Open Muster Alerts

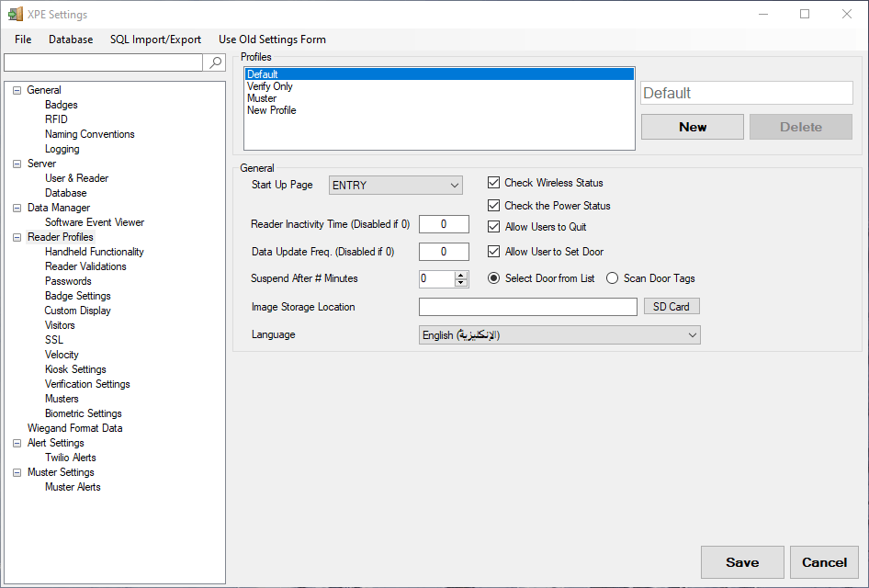[73, 487]
